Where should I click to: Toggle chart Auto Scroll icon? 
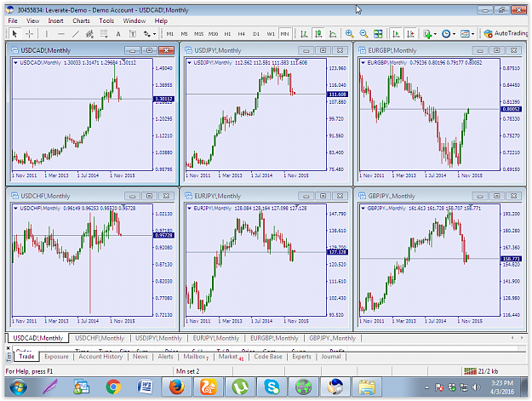396,33
